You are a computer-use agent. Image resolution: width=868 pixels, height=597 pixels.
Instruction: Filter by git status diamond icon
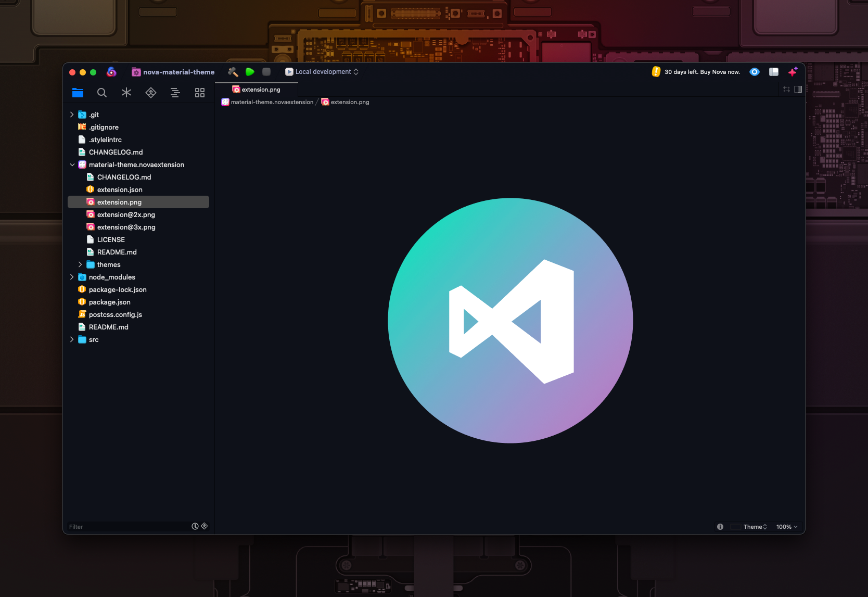205,526
